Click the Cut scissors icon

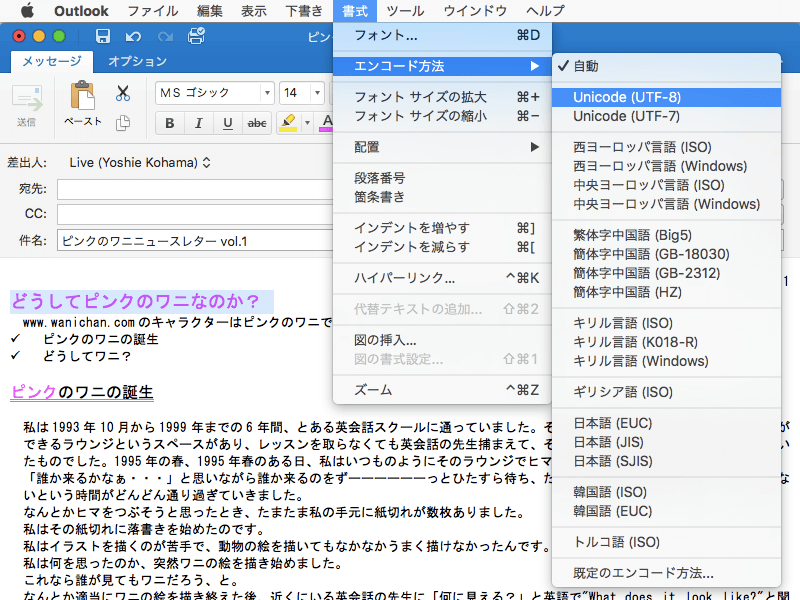point(122,93)
